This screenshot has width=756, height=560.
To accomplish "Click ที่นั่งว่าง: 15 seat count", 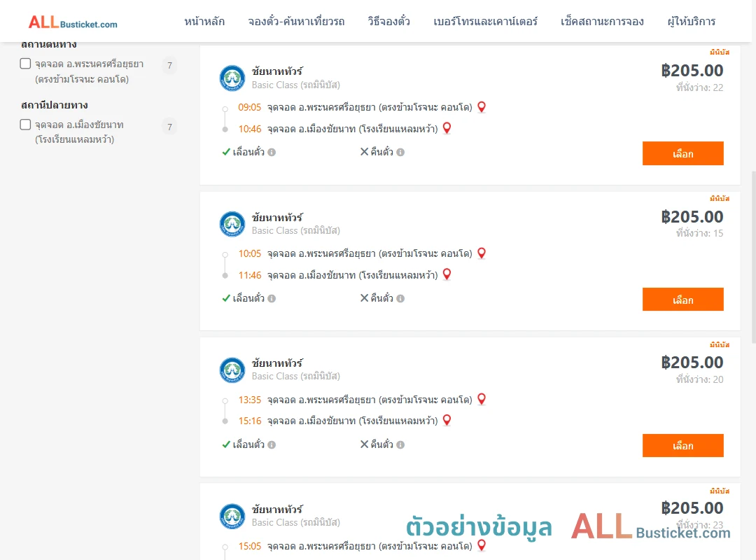I will (699, 234).
